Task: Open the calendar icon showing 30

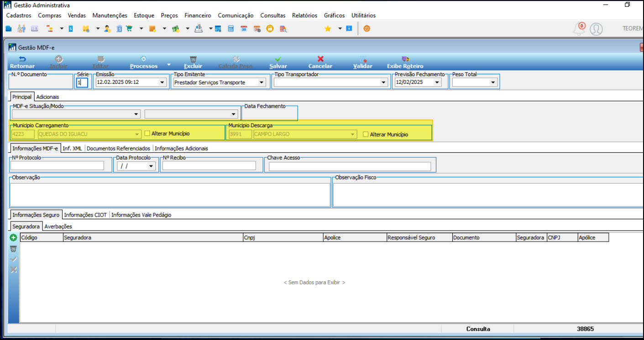Action: (x=244, y=28)
